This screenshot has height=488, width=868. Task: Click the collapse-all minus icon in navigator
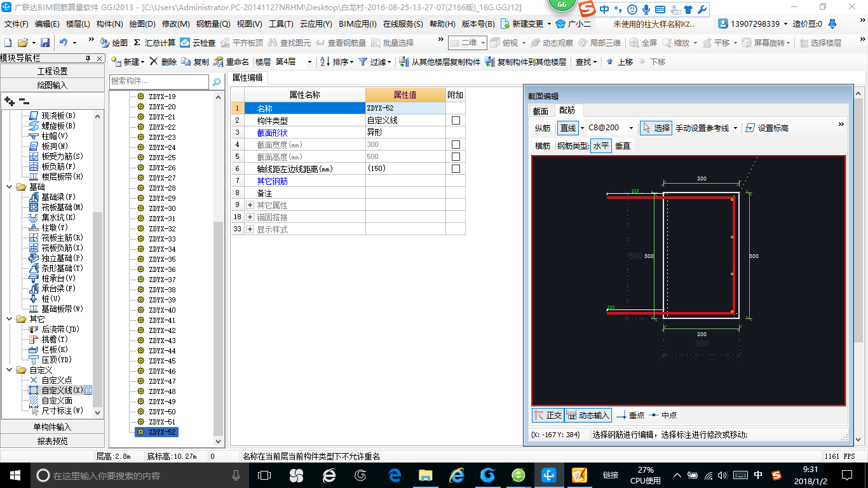[24, 100]
